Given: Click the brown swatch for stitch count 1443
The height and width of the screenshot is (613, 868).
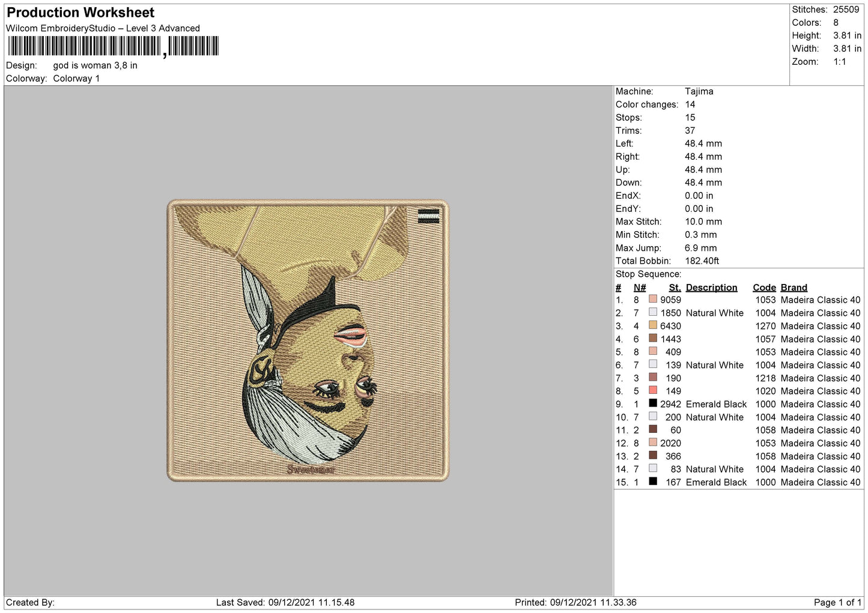Looking at the screenshot, I should [x=652, y=338].
